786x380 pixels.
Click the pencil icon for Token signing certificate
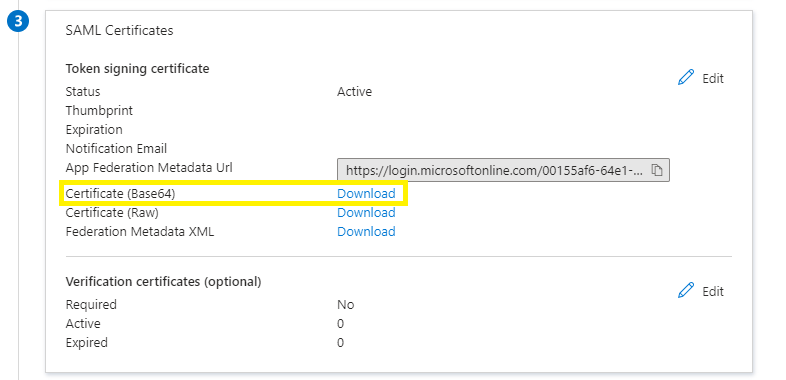click(x=686, y=78)
